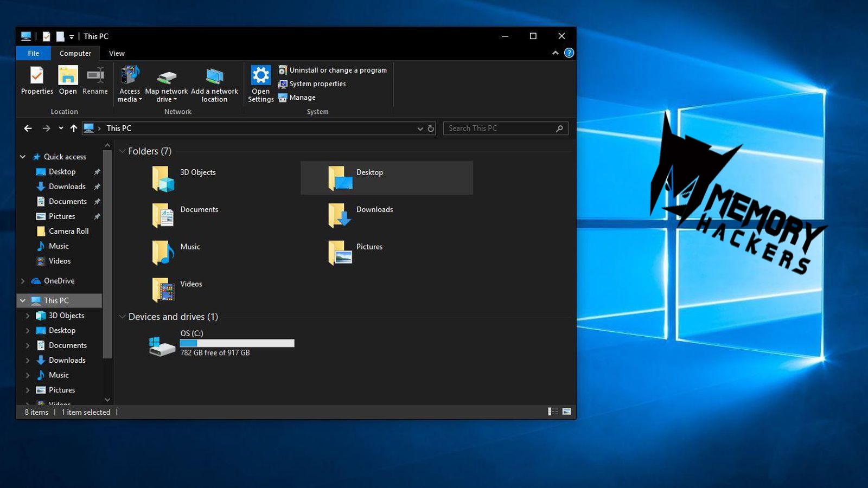Select OneDrive in the sidebar

pos(59,281)
